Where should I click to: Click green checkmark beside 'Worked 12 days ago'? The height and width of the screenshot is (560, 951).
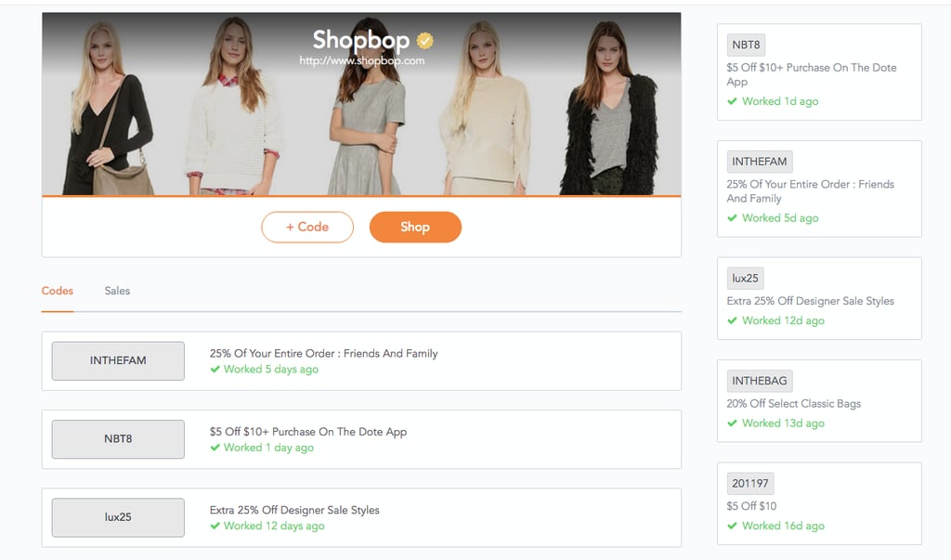point(215,526)
